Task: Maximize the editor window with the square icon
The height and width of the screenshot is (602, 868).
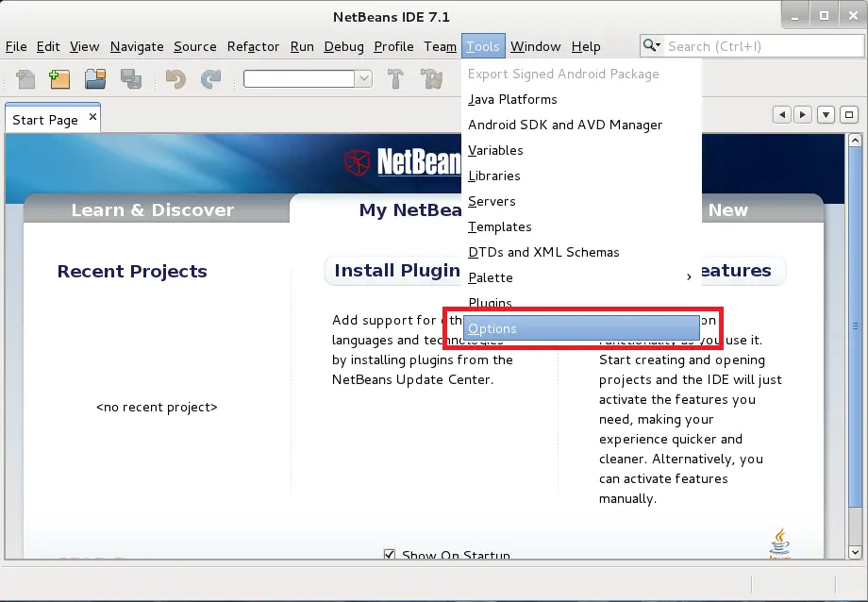Action: pos(849,115)
